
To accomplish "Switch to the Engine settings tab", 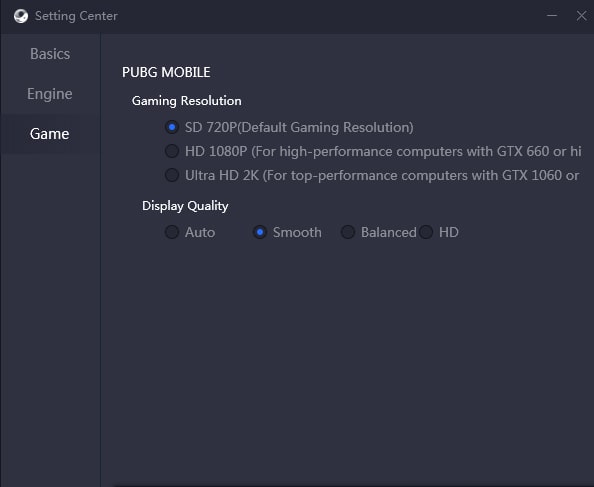I will pyautogui.click(x=50, y=94).
